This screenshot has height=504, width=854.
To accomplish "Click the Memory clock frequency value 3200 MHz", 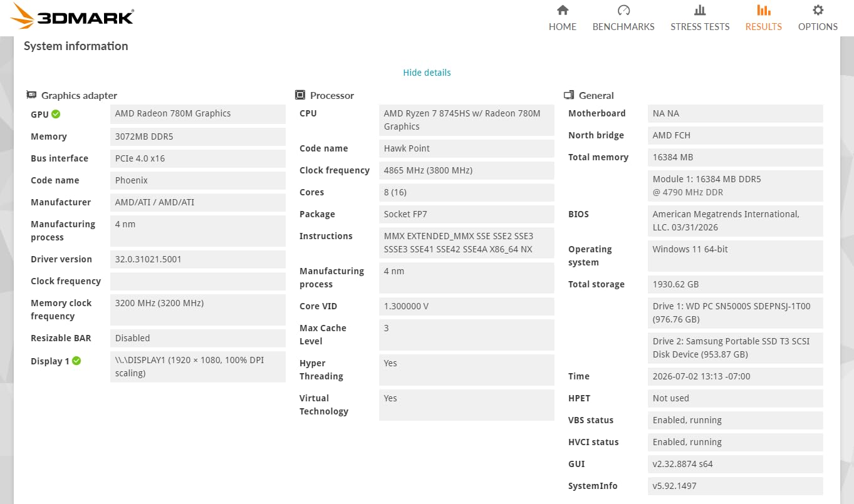I will 198,310.
